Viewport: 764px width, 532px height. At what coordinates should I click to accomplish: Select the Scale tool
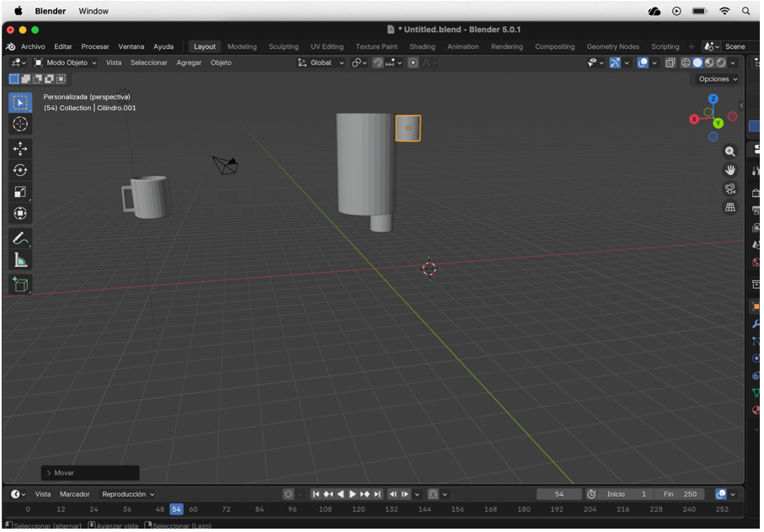[20, 192]
